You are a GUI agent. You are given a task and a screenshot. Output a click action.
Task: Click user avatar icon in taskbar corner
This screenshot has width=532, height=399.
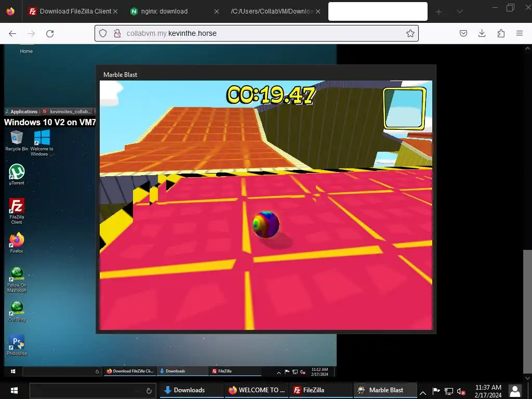pos(515,391)
